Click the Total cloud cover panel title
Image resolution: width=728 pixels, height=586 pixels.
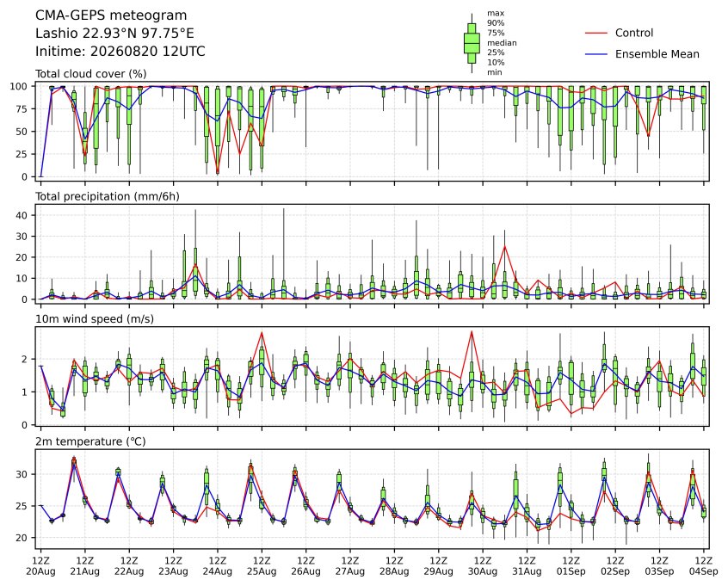point(91,74)
